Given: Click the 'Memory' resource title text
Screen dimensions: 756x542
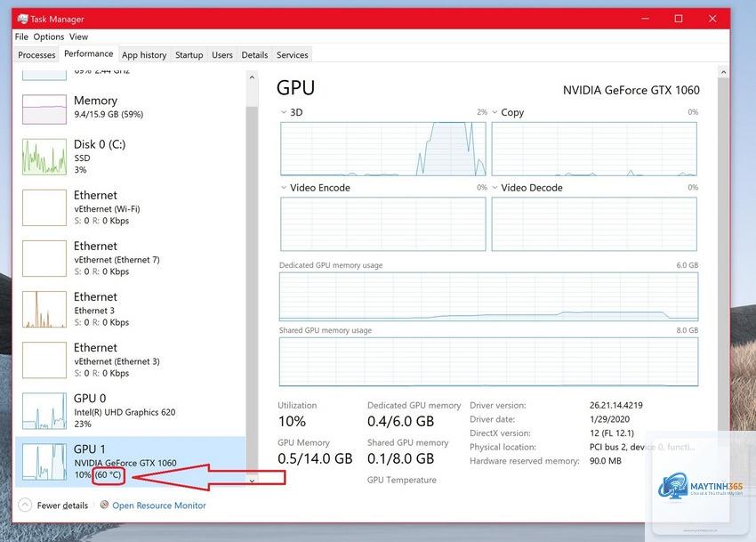Looking at the screenshot, I should tap(95, 101).
